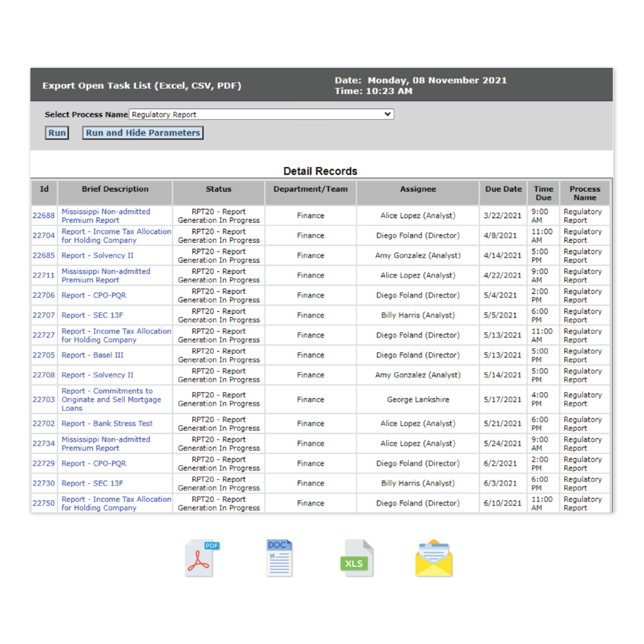Open Income Tax Allocation report for 22704

[x=116, y=235]
